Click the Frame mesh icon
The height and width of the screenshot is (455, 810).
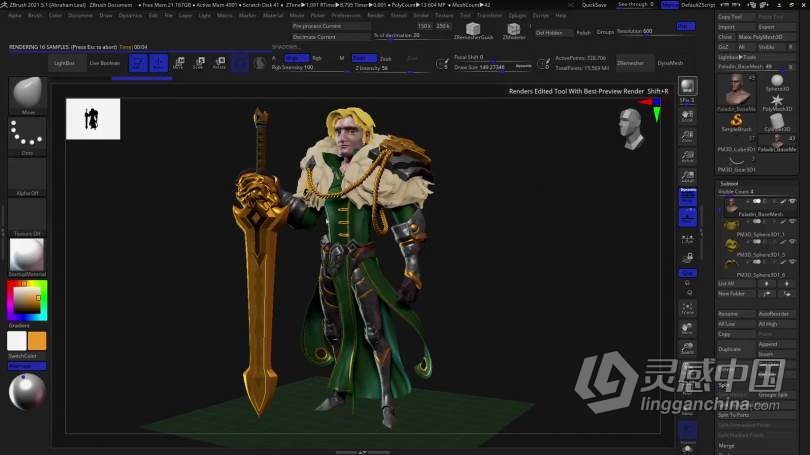tap(688, 308)
